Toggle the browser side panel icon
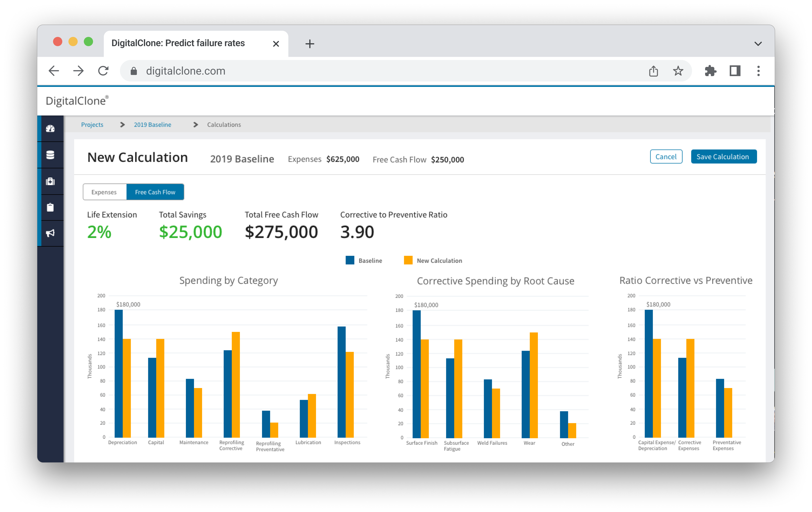The height and width of the screenshot is (512, 812). tap(735, 71)
